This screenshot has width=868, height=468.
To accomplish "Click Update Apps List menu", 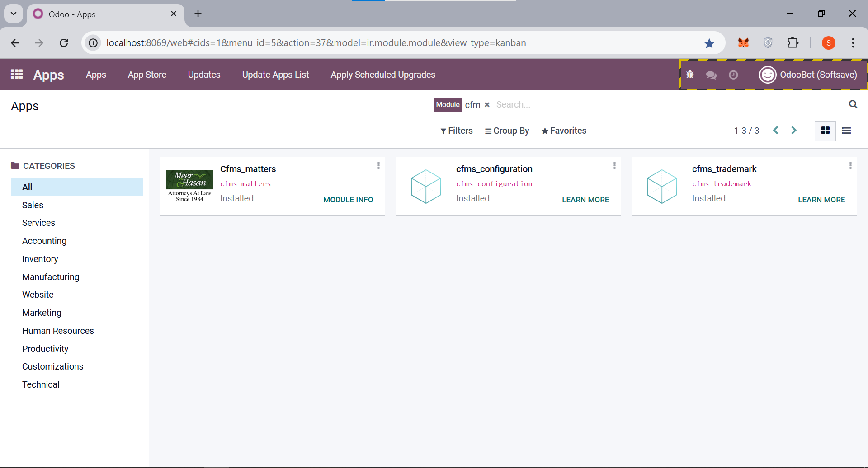I will 275,75.
